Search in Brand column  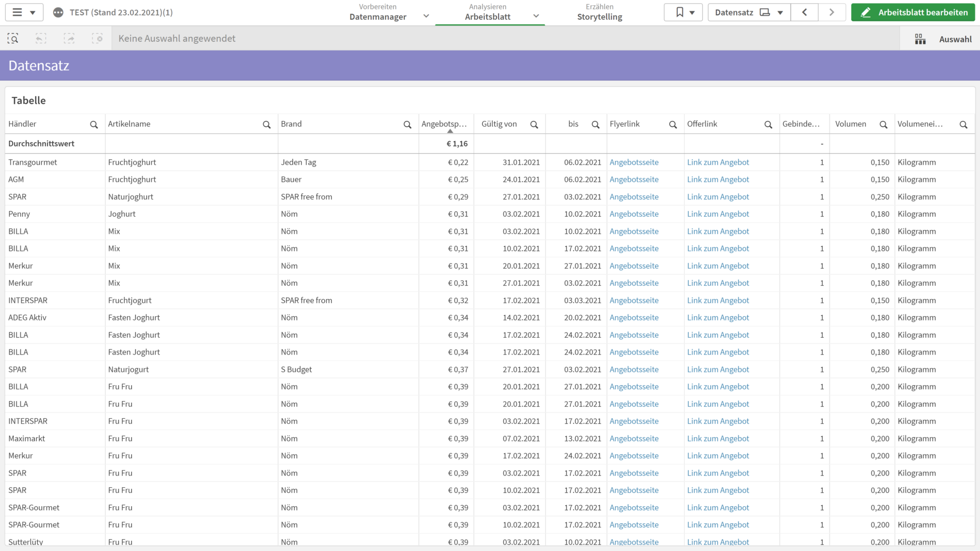point(407,124)
